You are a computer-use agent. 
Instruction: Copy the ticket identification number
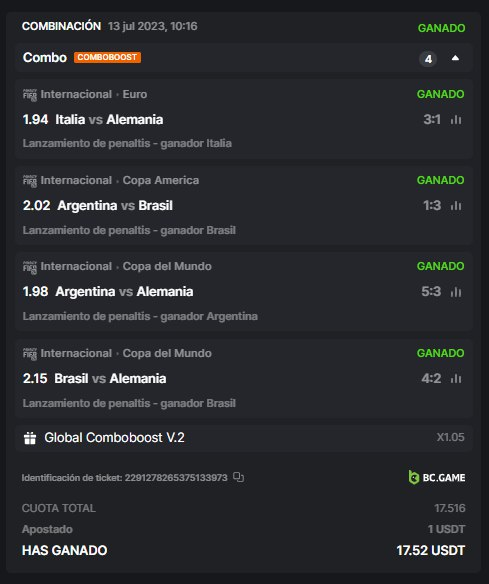tap(238, 477)
